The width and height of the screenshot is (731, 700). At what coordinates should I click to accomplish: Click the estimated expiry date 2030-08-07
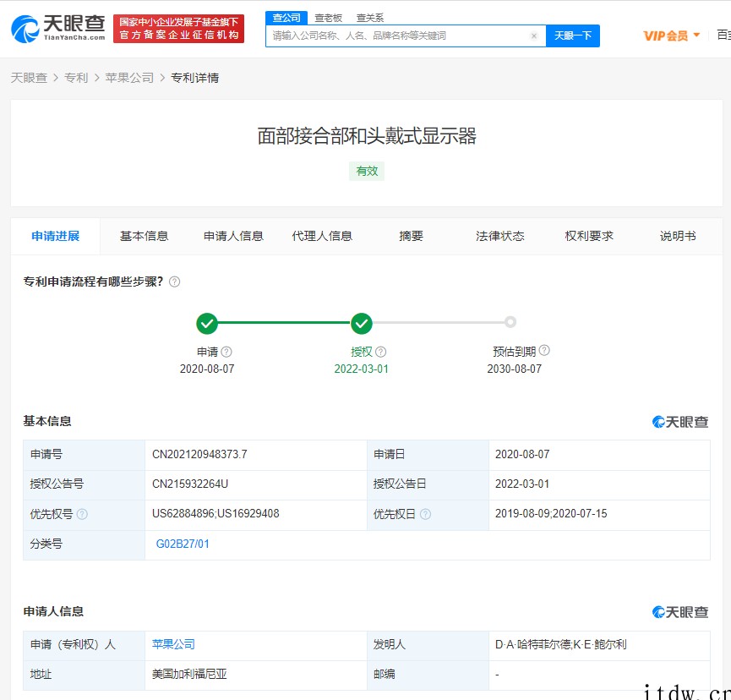[514, 369]
